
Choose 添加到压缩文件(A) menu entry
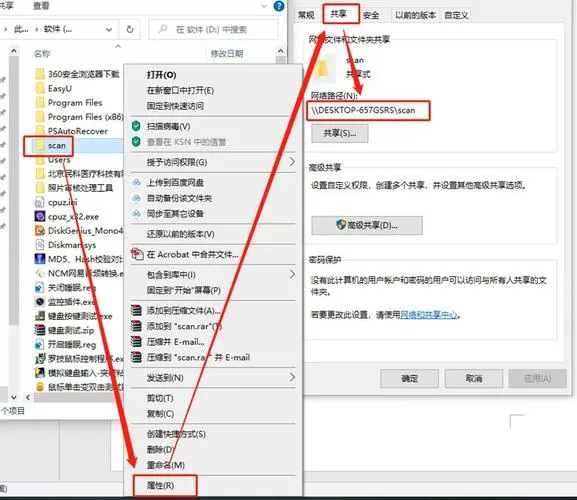(183, 311)
